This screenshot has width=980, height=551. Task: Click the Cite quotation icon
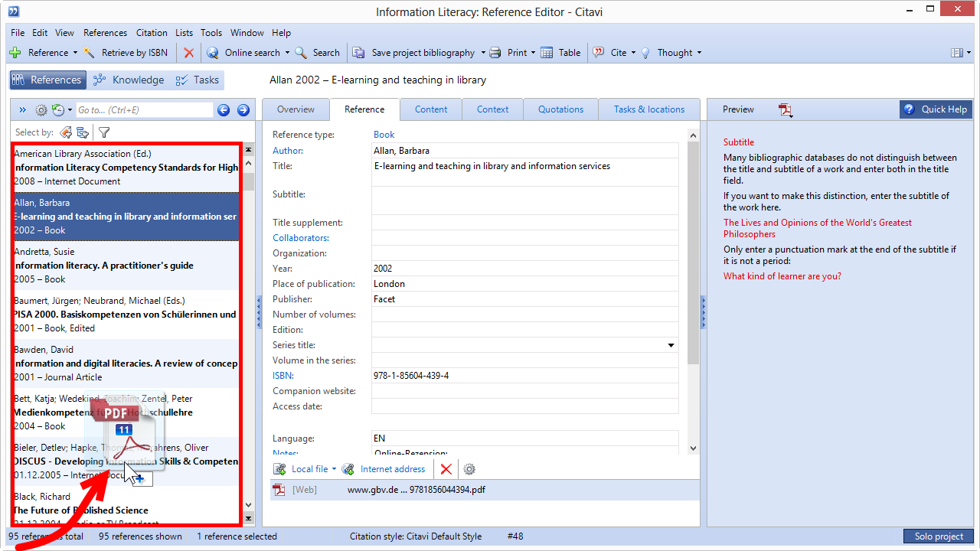click(599, 53)
